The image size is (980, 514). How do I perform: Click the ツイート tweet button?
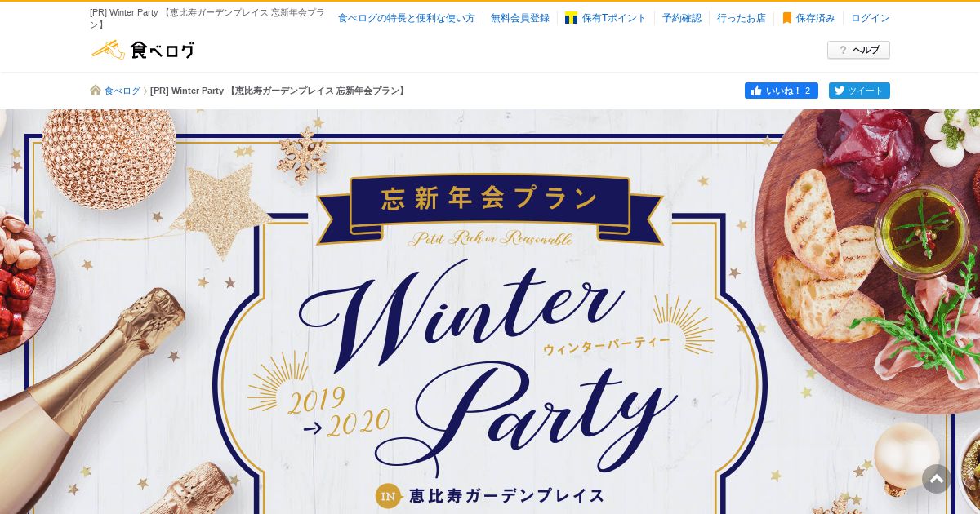(x=859, y=91)
